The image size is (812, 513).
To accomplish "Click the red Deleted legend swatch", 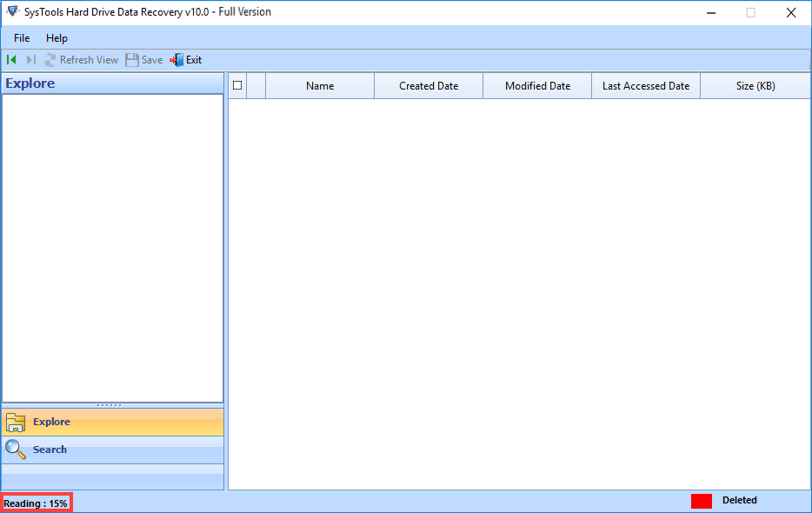I will pos(702,501).
